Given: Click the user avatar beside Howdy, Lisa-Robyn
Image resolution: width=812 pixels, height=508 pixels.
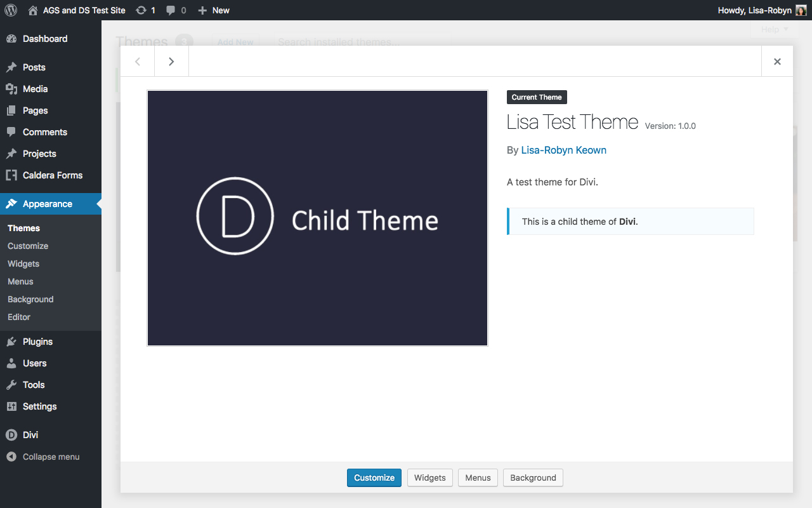Looking at the screenshot, I should pos(801,10).
